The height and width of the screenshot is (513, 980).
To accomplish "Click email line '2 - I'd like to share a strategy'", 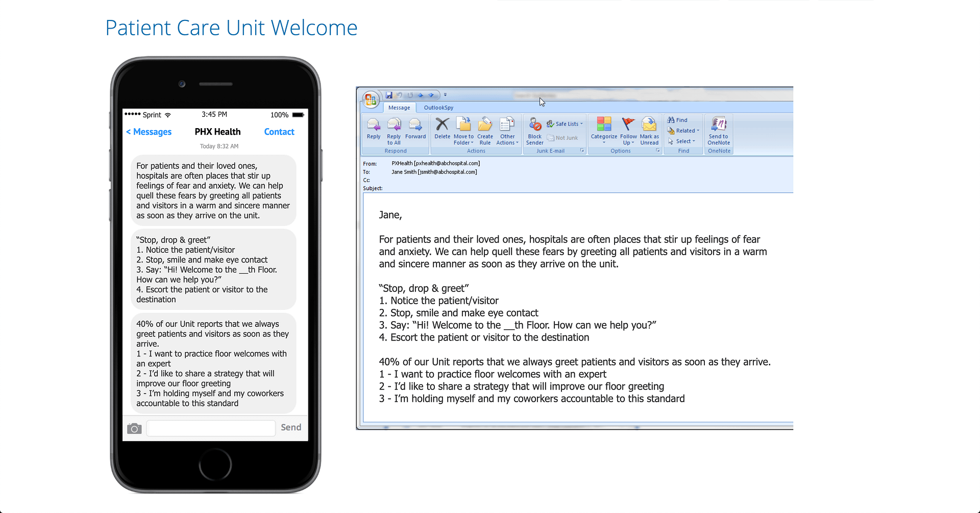I will click(521, 386).
